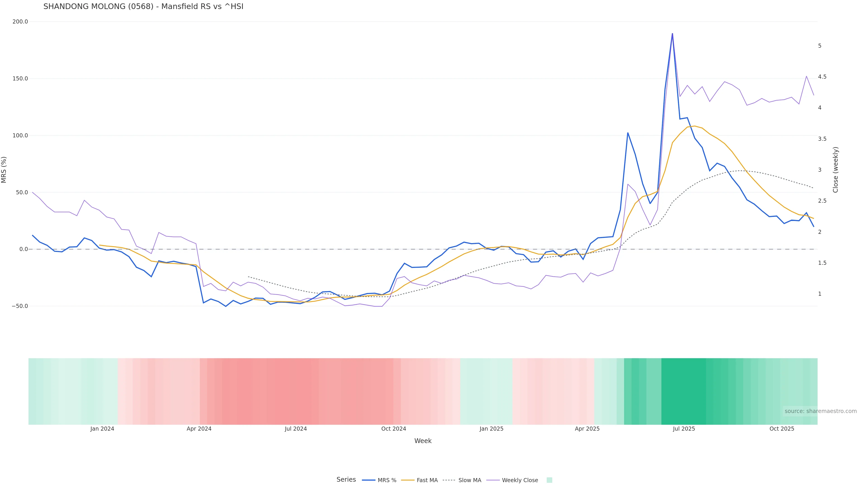Click the blue MRS % legend line icon

click(369, 480)
